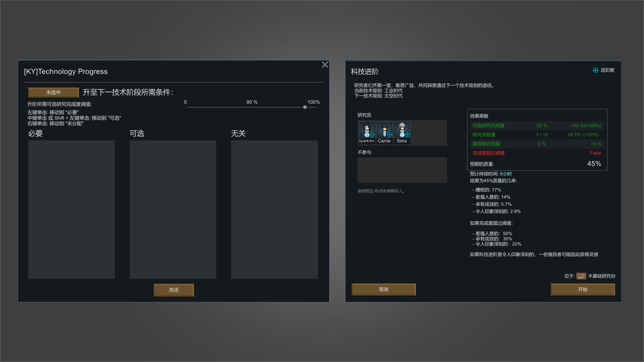The height and width of the screenshot is (362, 644).
Task: Click the 逃犯教 ideology icon
Action: pyautogui.click(x=595, y=70)
